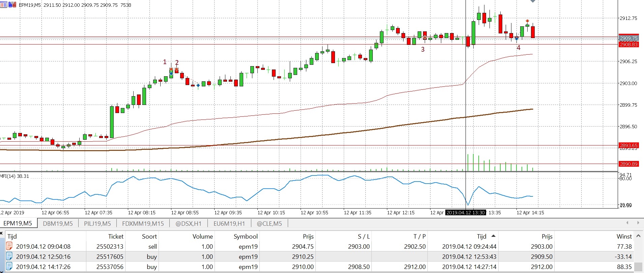Select the red level label 2890.89
Screen dimensions: 644x273
tap(629, 164)
